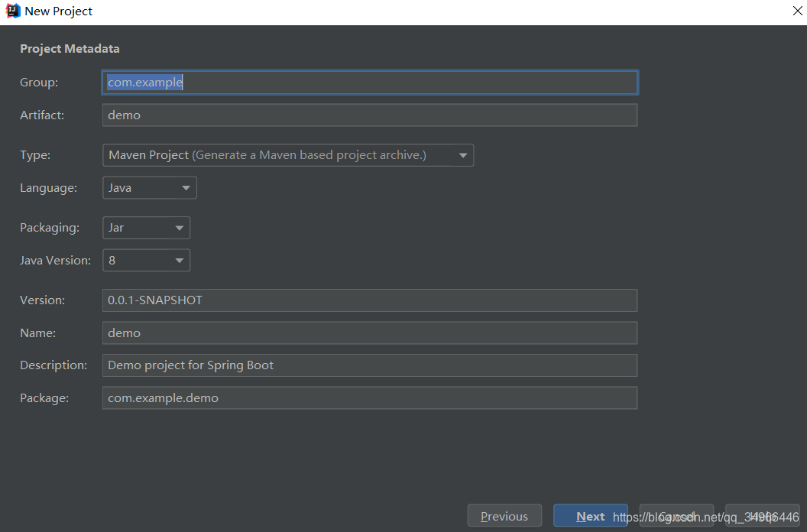Screen dimensions: 807x532
Task: Expand the Language combo box showing Java
Action: [x=149, y=188]
